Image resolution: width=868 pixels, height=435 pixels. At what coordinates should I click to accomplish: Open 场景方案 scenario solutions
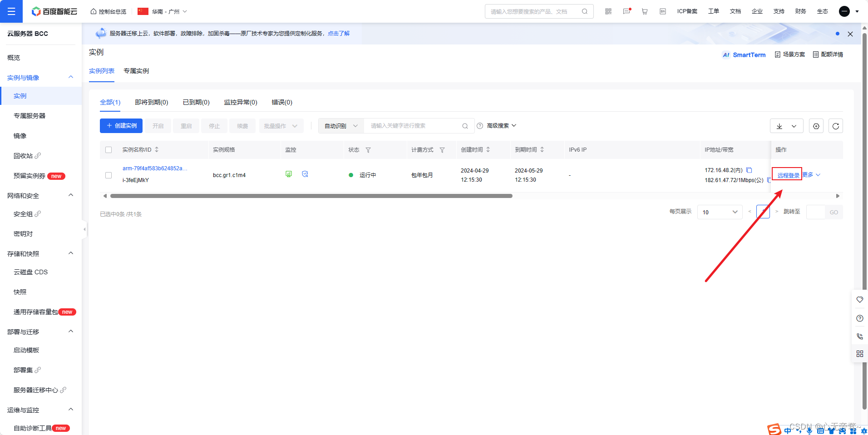pyautogui.click(x=790, y=54)
